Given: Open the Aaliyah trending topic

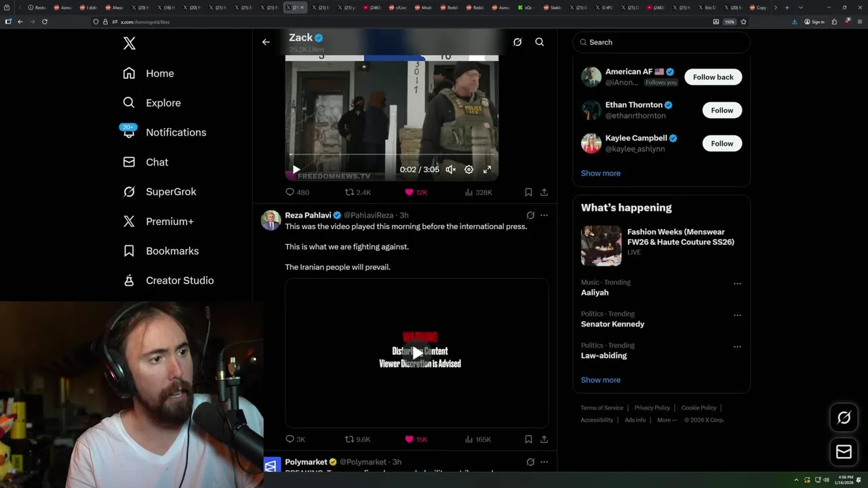Looking at the screenshot, I should [x=595, y=293].
